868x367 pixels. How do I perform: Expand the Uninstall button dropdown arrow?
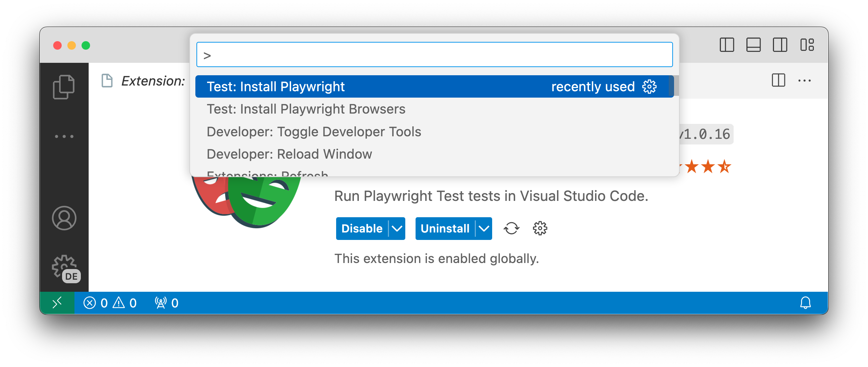pos(484,229)
